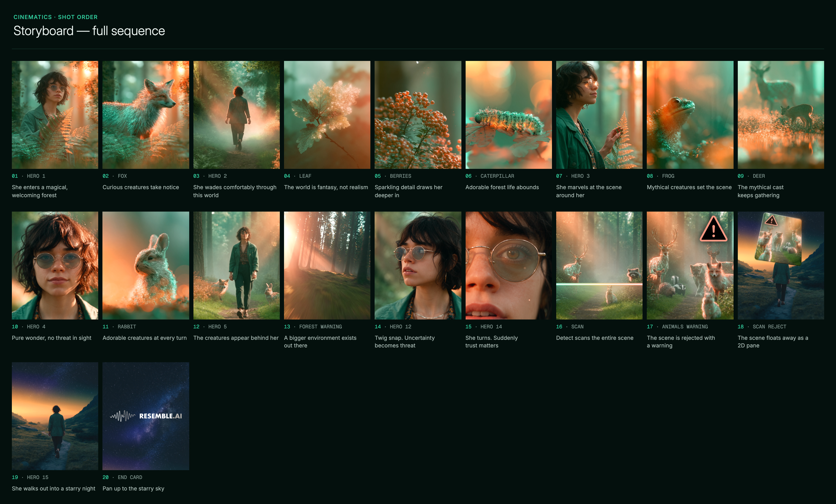Image resolution: width=836 pixels, height=504 pixels.
Task: Click the '17 · ANIMALS WARNING' label
Action: pyautogui.click(x=677, y=327)
